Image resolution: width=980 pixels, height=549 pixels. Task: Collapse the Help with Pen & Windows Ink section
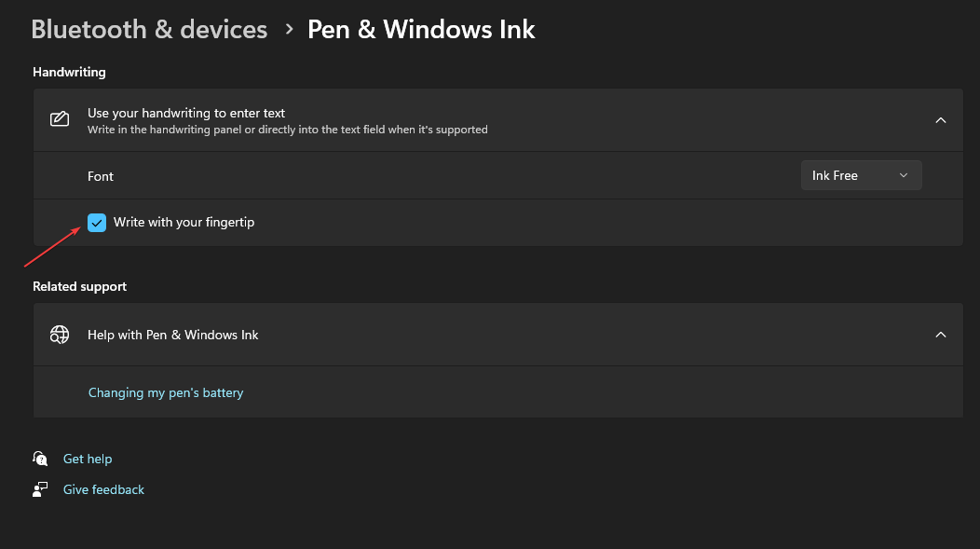(x=940, y=334)
